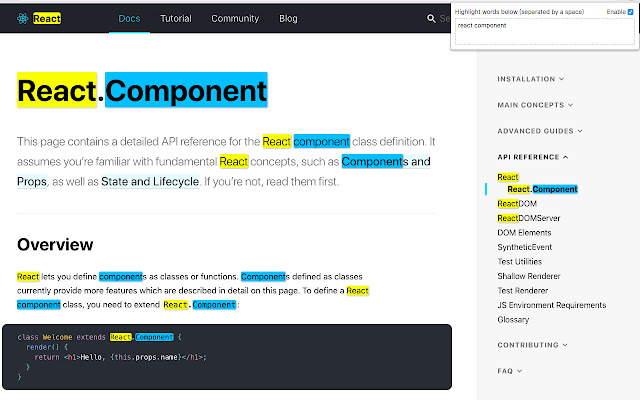
Task: Click the React.Component page title
Action: click(142, 90)
